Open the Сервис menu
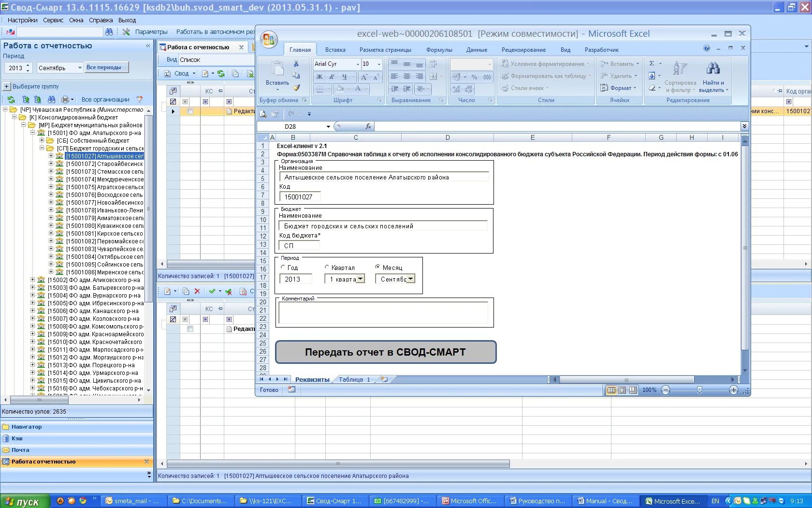The image size is (812, 508). (x=53, y=20)
